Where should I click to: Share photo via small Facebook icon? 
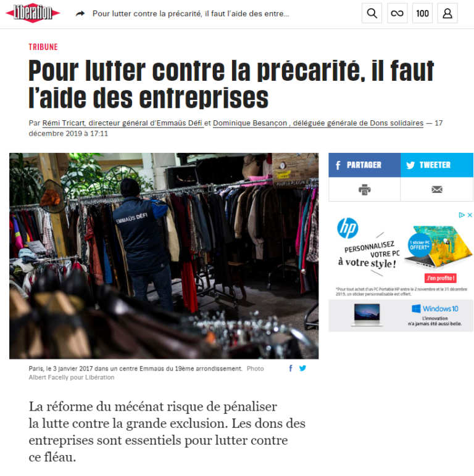(291, 368)
